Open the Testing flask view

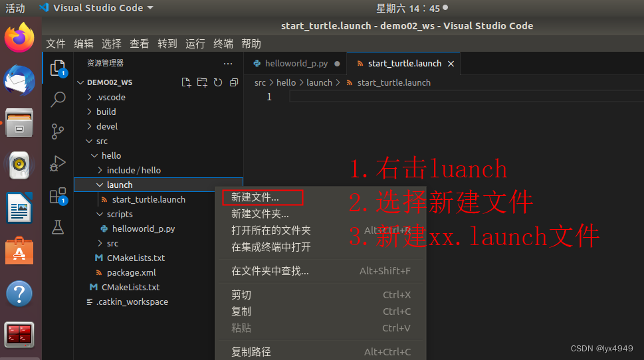click(x=58, y=227)
